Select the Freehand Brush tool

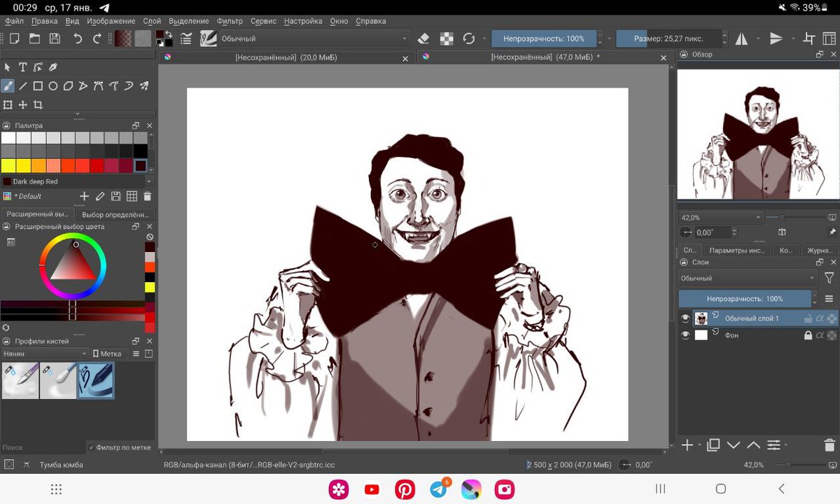tap(8, 86)
